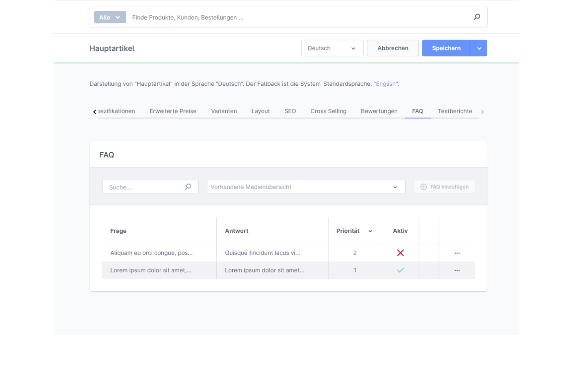Open the Layout tab
Image resolution: width=577 pixels, height=392 pixels.
click(261, 111)
